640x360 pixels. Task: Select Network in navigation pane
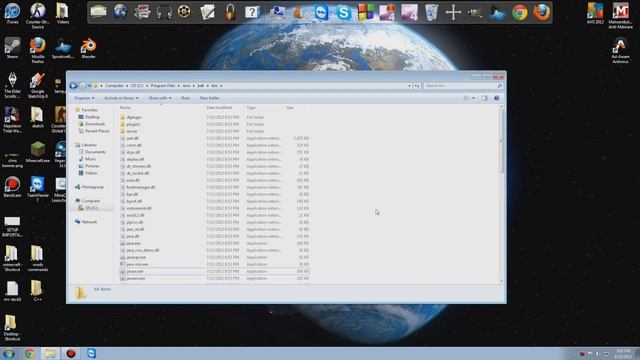pos(89,222)
